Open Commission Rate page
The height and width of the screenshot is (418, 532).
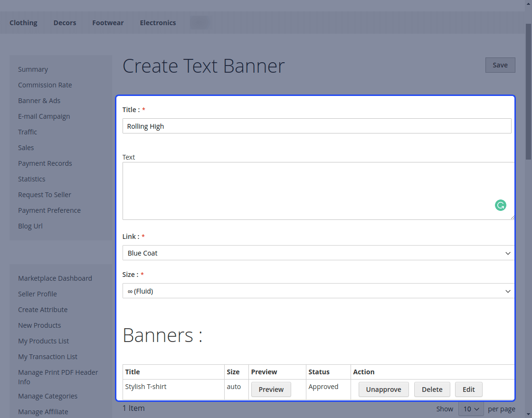[x=45, y=85]
